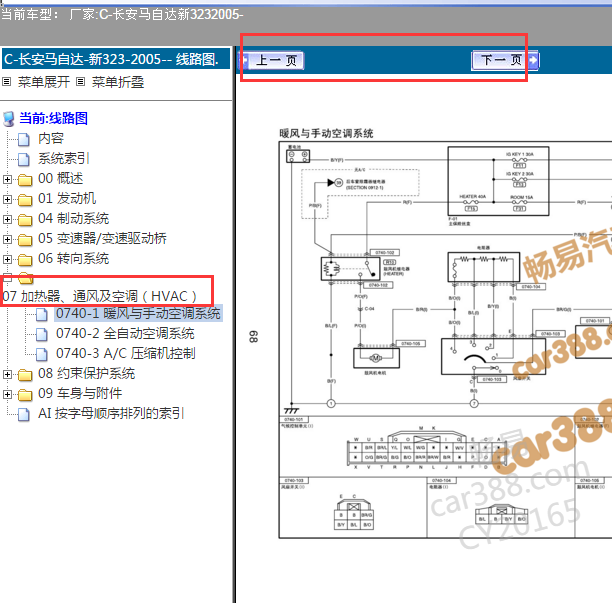Expand all menus via 菜单展开
612x603 pixels.
(43, 82)
